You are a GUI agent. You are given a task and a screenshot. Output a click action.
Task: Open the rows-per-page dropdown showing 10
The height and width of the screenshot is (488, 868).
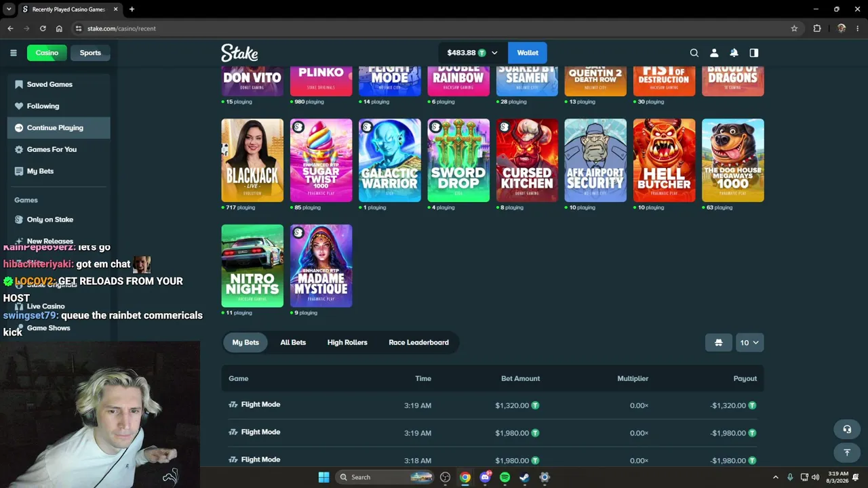[x=749, y=342]
